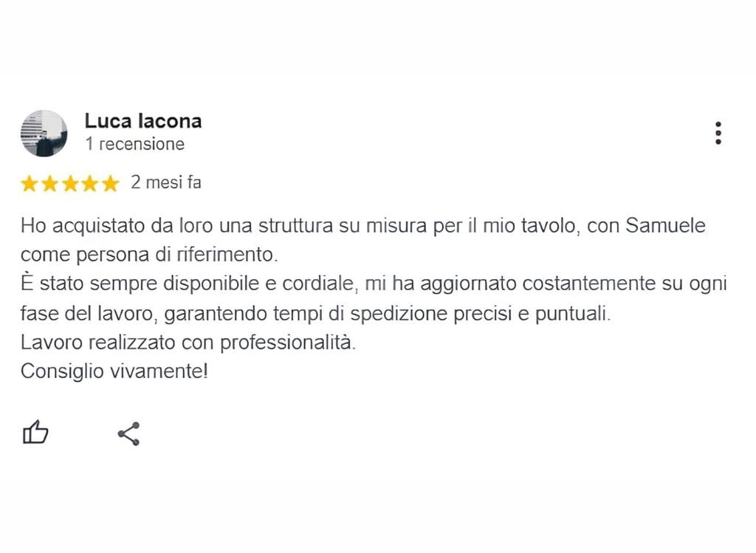This screenshot has height=553, width=756.
Task: Click the fifth yellow rating star
Action: (109, 184)
